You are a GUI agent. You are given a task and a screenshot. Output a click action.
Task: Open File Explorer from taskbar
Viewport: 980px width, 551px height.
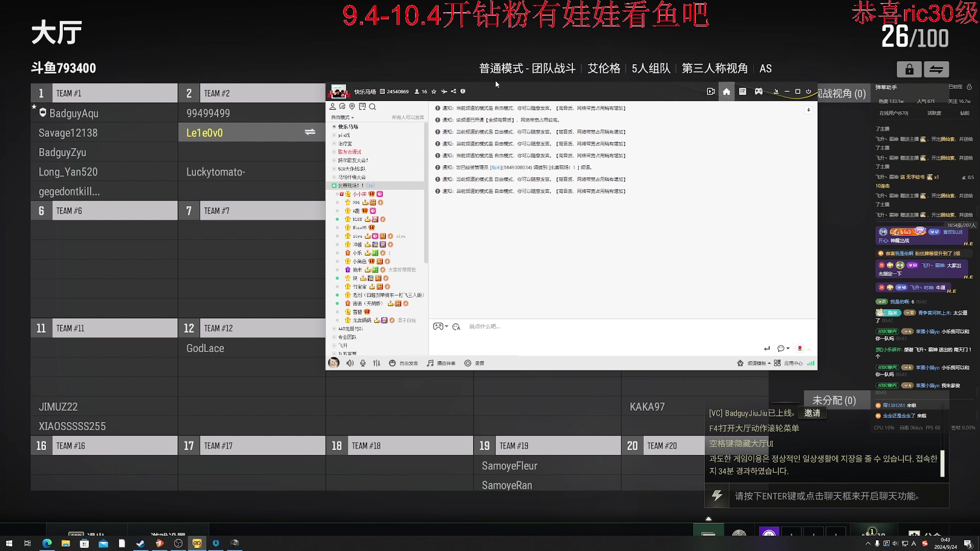[x=65, y=543]
